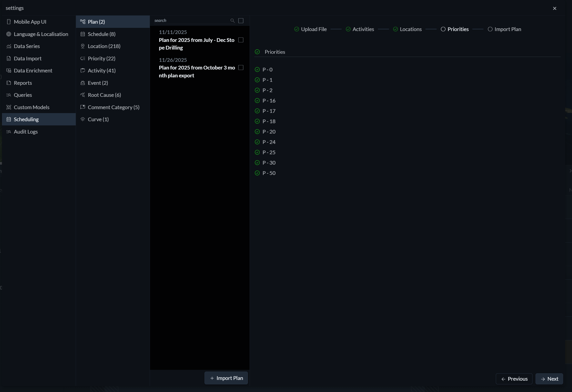Click the Audit Logs icon
572x392 pixels.
[9, 132]
